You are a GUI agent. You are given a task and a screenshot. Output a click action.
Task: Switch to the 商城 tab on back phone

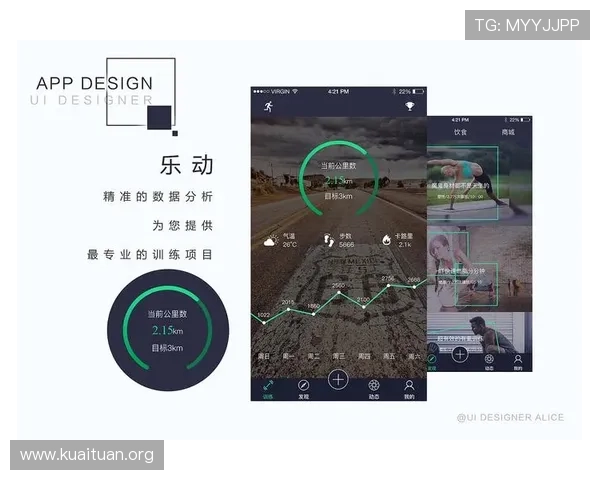point(508,132)
